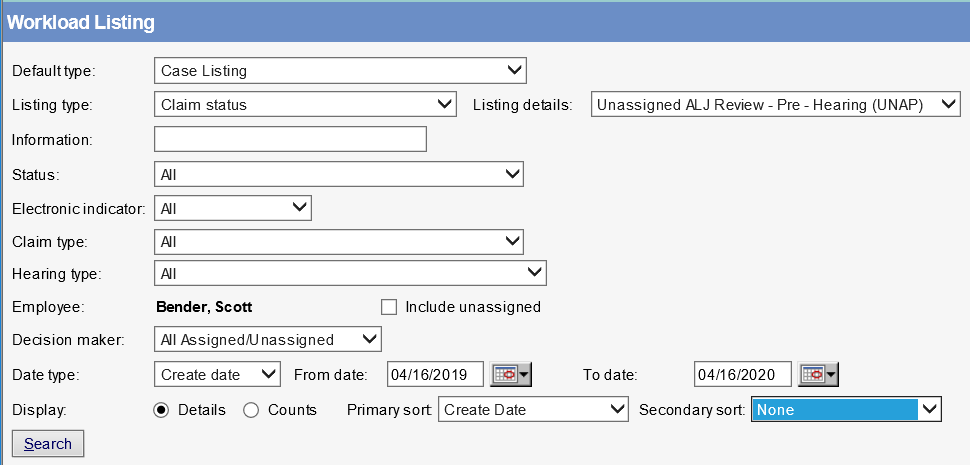Click the From date input field

435,374
